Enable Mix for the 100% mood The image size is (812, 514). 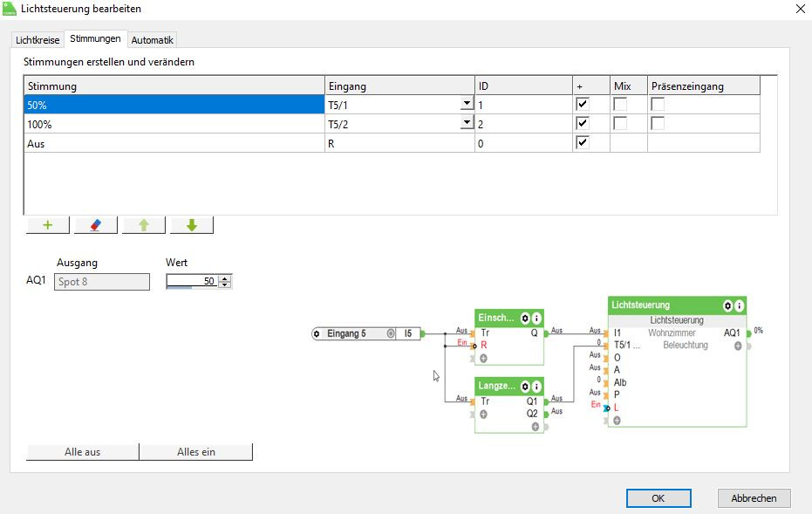click(x=620, y=123)
